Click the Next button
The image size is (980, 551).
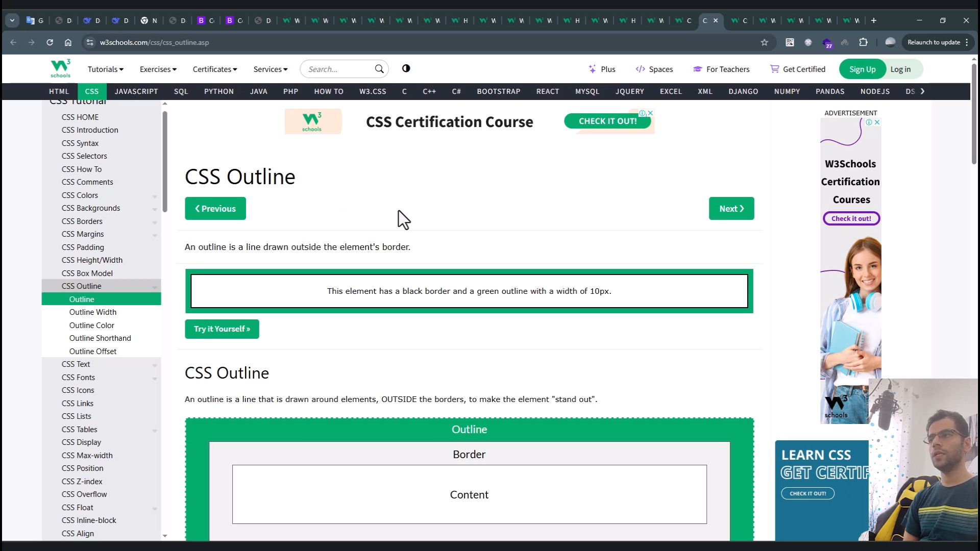pos(731,208)
